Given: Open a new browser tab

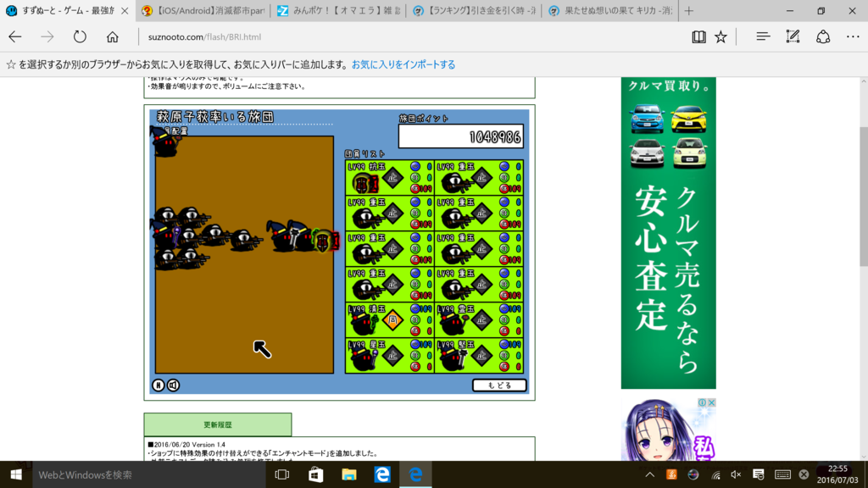Looking at the screenshot, I should (x=688, y=10).
